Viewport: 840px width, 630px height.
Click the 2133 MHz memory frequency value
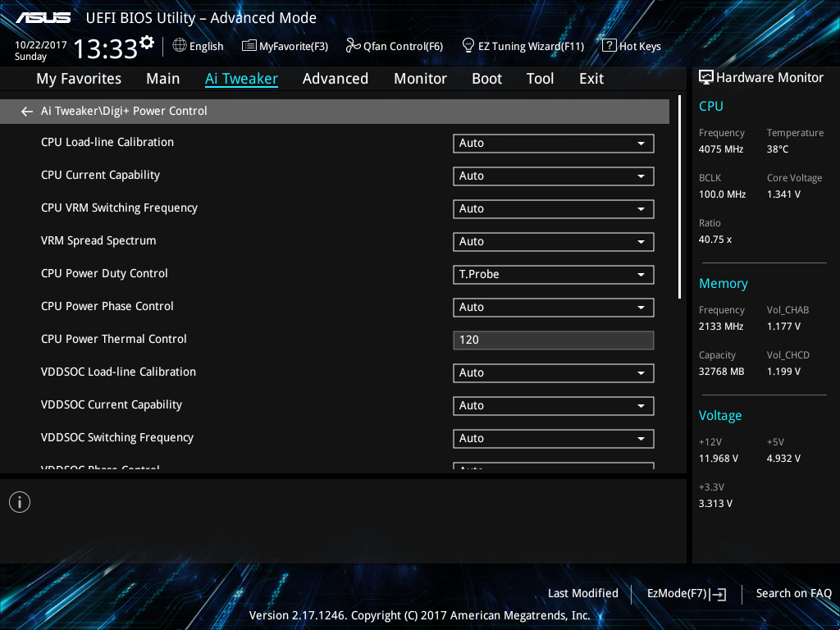(720, 326)
